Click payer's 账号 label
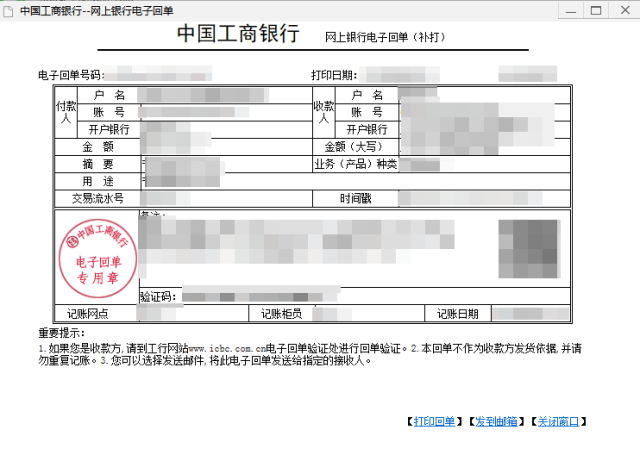 pyautogui.click(x=109, y=112)
